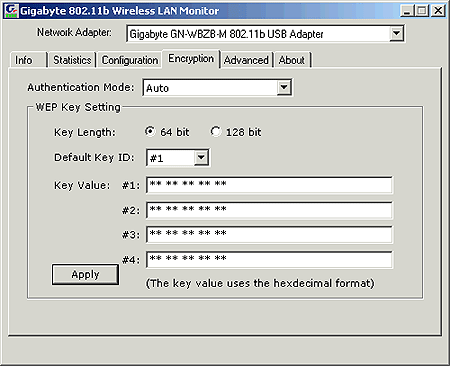Image resolution: width=450 pixels, height=366 pixels.
Task: Click into the Key Value #4 field
Action: 269,260
